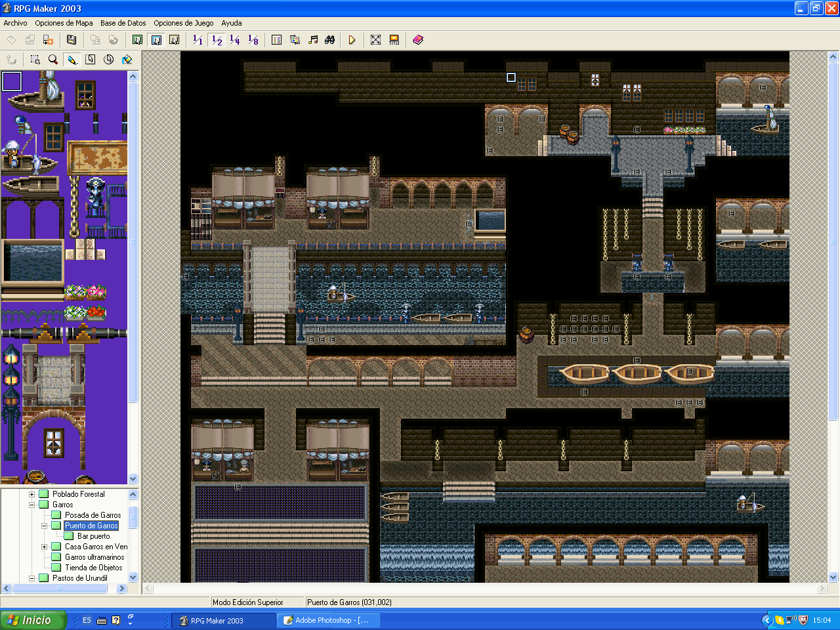Select the pencil drawing tool
The image size is (840, 630).
click(72, 60)
